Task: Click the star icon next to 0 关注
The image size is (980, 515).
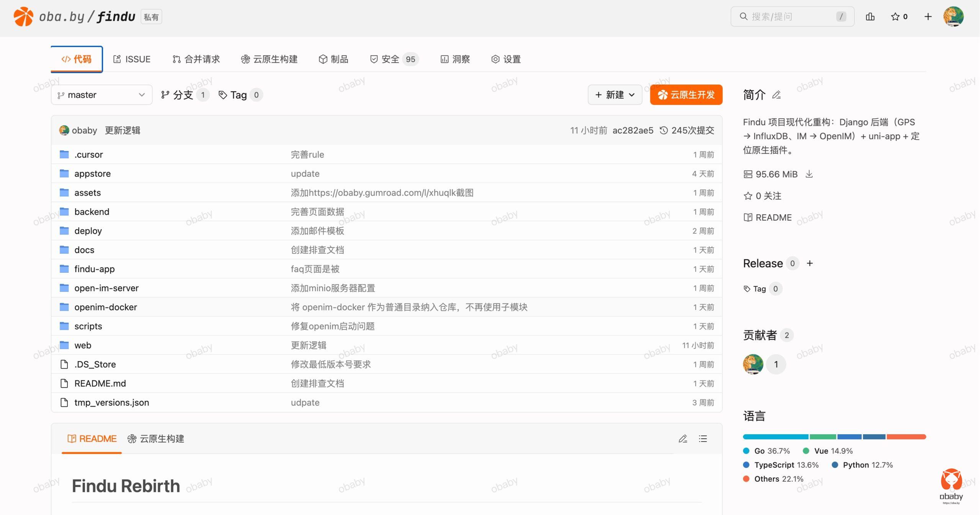Action: pyautogui.click(x=748, y=196)
